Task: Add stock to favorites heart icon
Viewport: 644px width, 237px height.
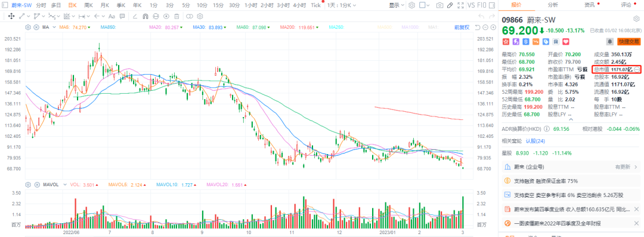Action: (565, 42)
